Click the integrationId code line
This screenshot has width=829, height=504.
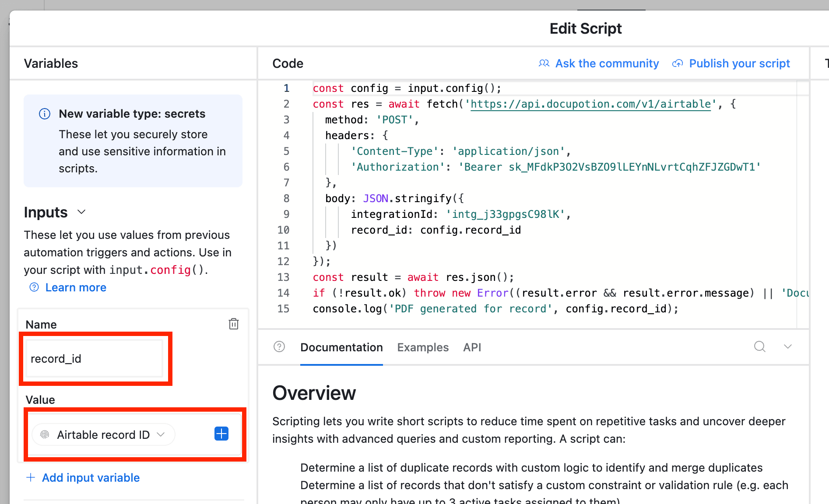click(x=461, y=214)
